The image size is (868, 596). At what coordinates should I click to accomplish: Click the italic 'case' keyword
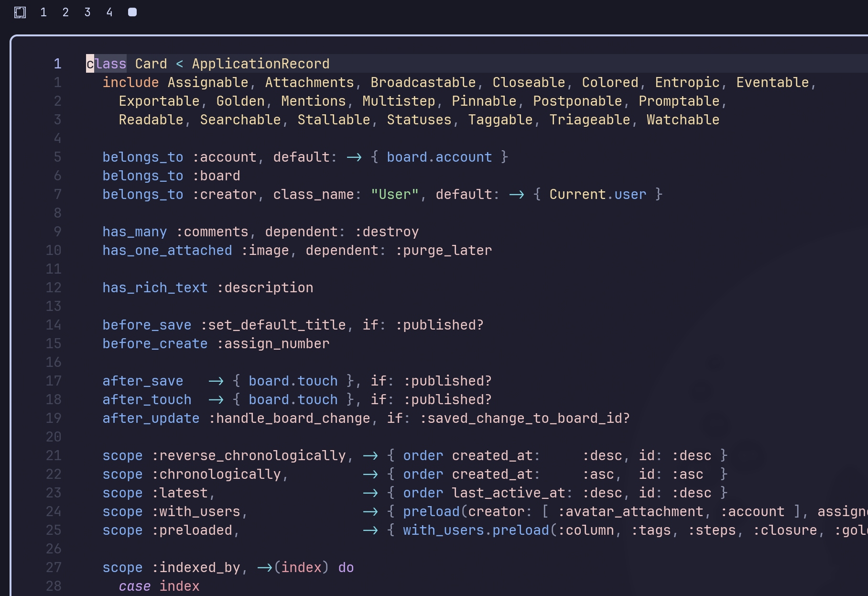pyautogui.click(x=134, y=586)
